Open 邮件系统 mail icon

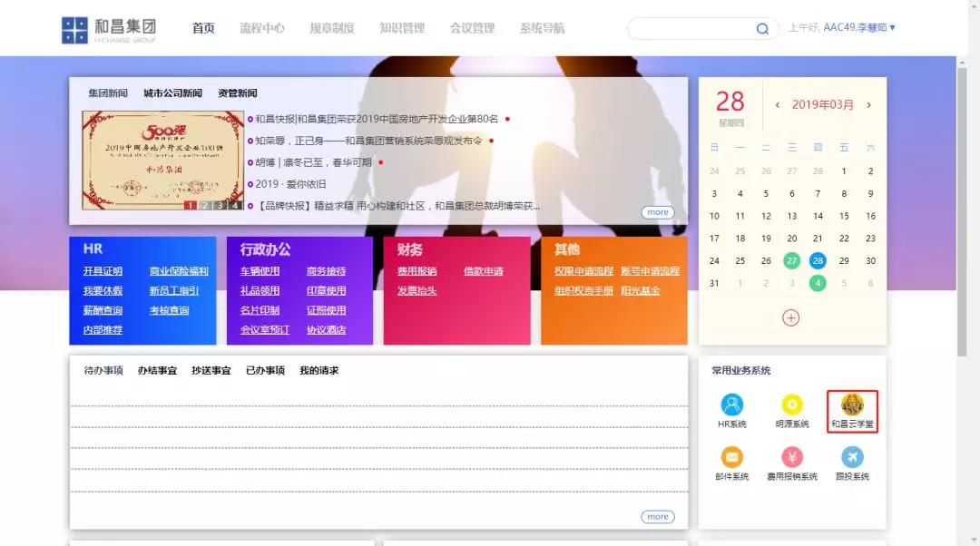click(731, 457)
